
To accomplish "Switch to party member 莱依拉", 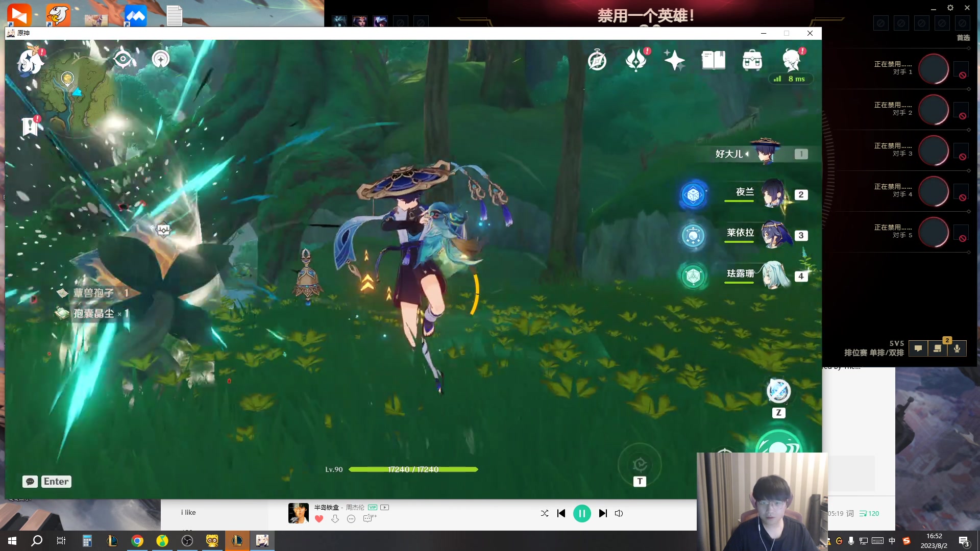I will pos(766,234).
